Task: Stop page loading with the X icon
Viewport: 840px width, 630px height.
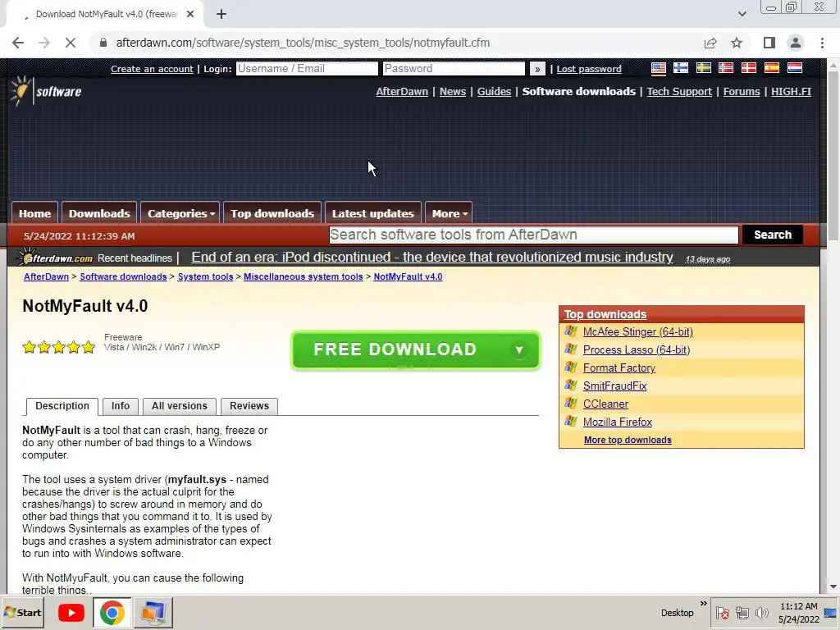Action: coord(71,43)
